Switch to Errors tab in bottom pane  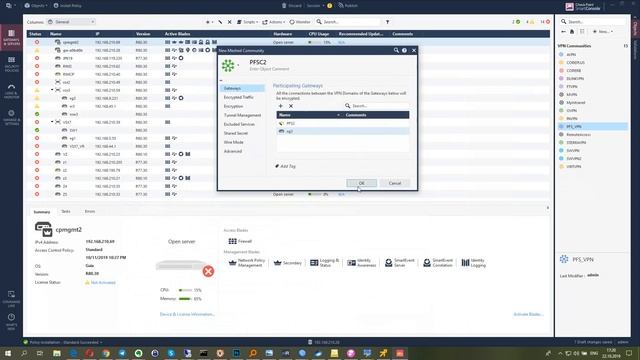(90, 211)
